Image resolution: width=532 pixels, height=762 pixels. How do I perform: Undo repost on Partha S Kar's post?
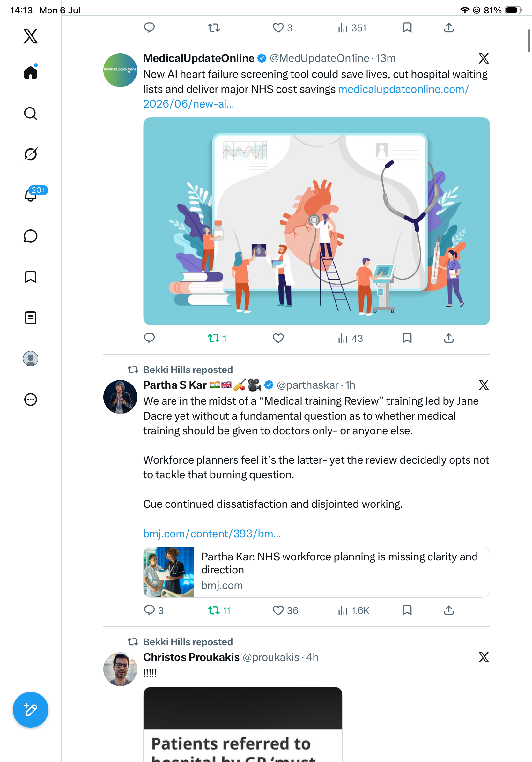click(x=218, y=610)
